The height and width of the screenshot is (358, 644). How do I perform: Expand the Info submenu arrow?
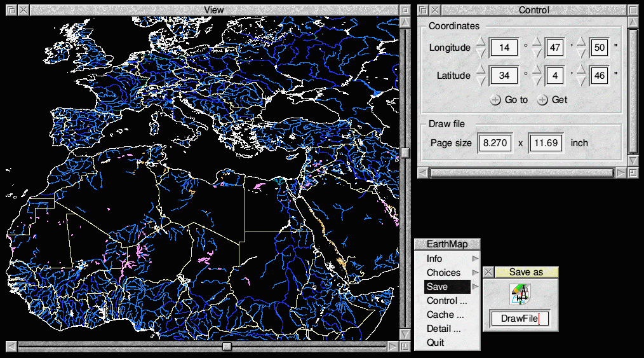(x=474, y=259)
